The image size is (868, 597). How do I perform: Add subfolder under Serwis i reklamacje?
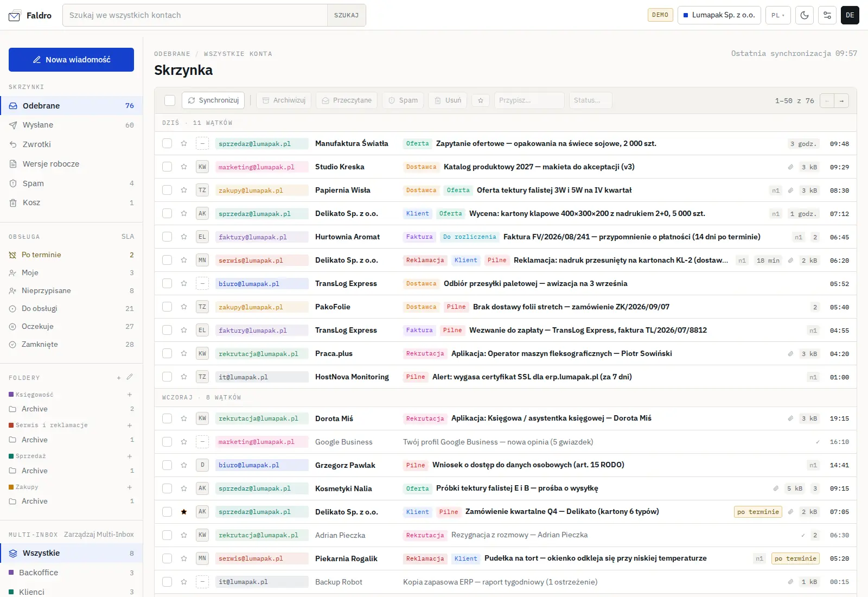coord(130,425)
